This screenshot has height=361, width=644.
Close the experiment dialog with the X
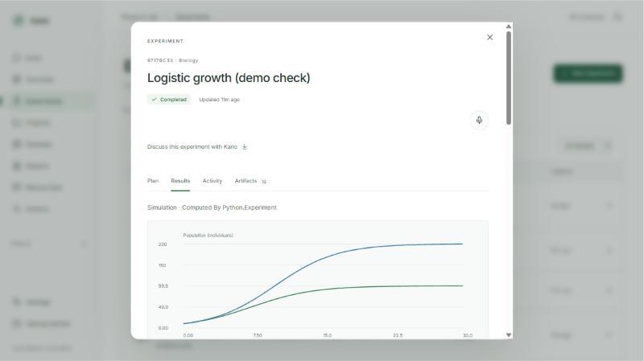point(489,37)
